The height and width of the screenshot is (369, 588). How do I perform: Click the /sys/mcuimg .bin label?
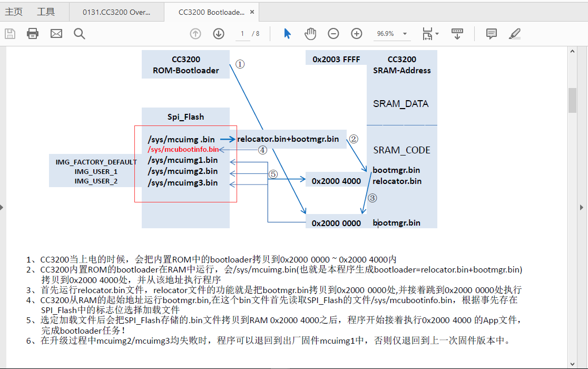pyautogui.click(x=181, y=140)
